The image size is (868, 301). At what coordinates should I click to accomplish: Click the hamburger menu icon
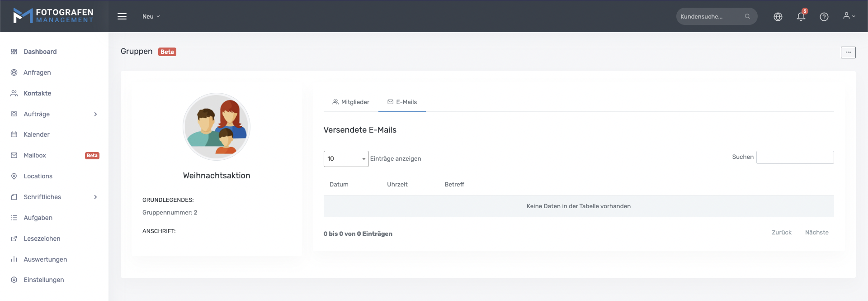pos(122,16)
